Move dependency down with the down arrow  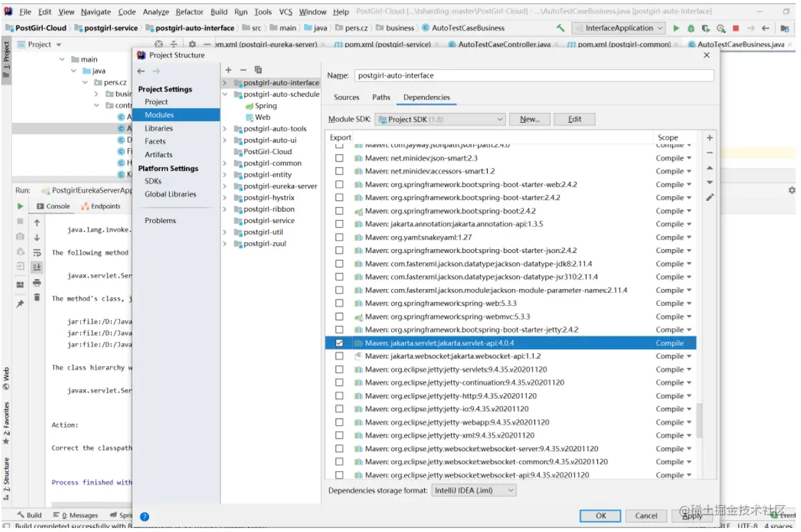click(709, 182)
